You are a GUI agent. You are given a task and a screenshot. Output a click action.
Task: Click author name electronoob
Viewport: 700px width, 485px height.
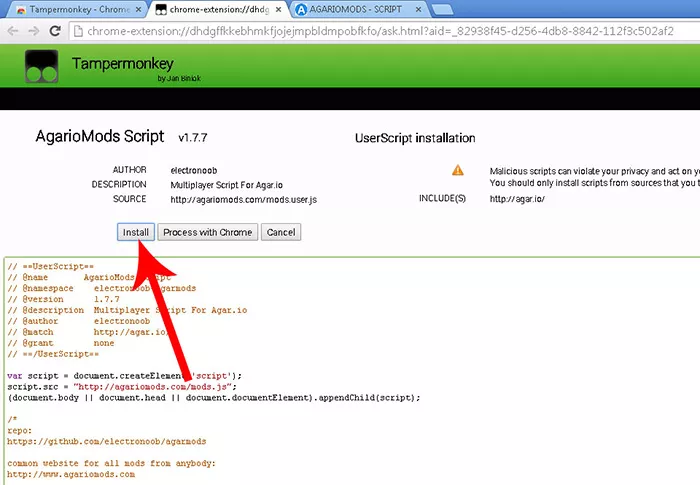194,171
